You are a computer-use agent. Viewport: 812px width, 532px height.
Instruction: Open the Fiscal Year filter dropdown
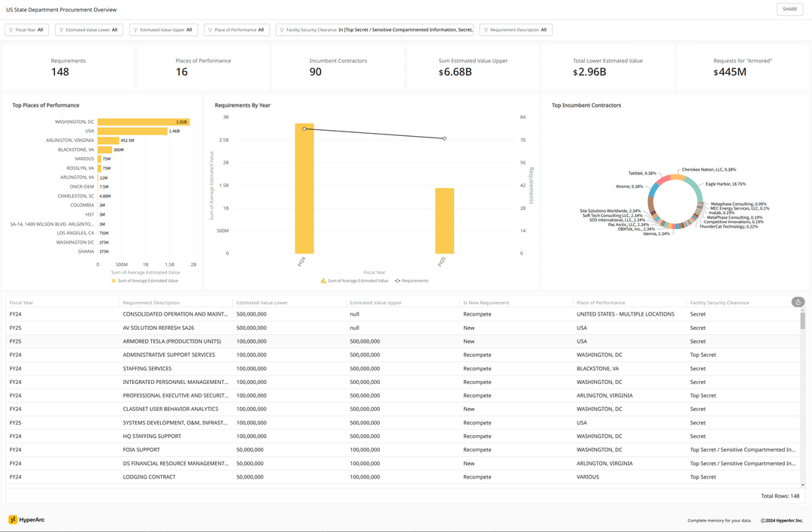27,30
